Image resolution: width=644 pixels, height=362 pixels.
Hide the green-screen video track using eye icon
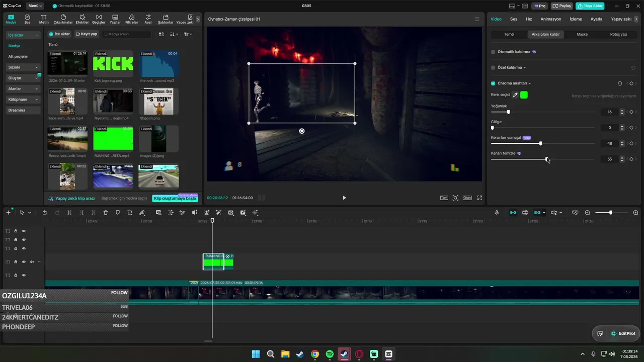[24, 262]
